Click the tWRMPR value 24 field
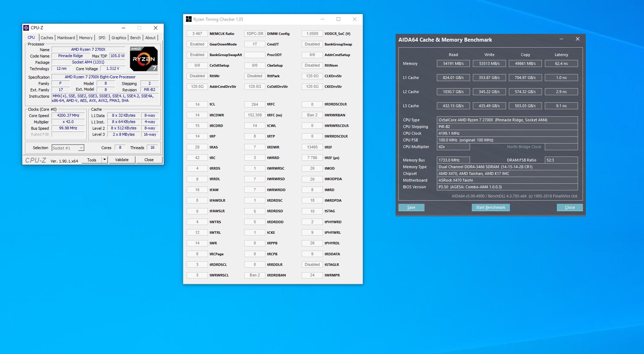The height and width of the screenshot is (354, 644). pyautogui.click(x=312, y=275)
